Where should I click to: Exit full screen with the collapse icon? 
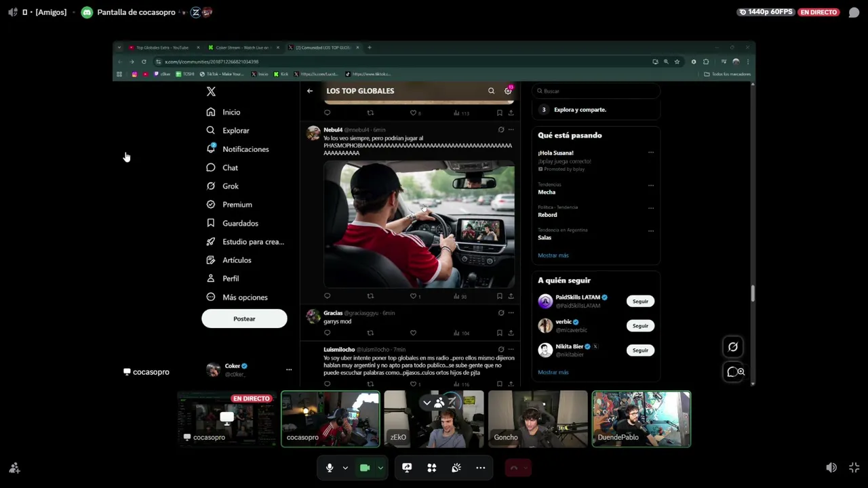[x=854, y=468]
